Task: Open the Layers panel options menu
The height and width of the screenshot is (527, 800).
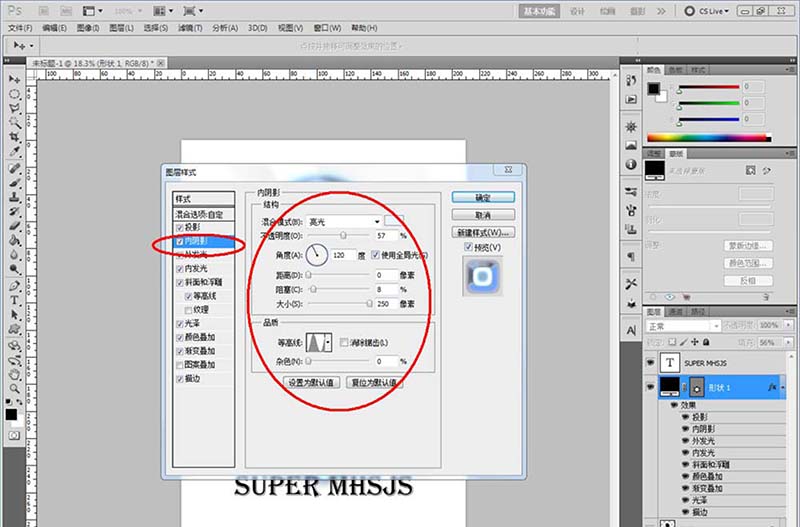Action: [x=790, y=312]
